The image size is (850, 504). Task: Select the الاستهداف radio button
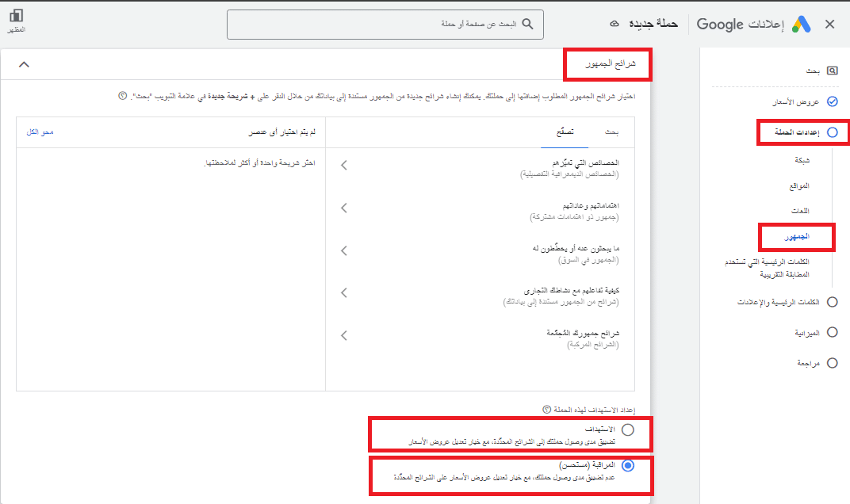point(628,430)
